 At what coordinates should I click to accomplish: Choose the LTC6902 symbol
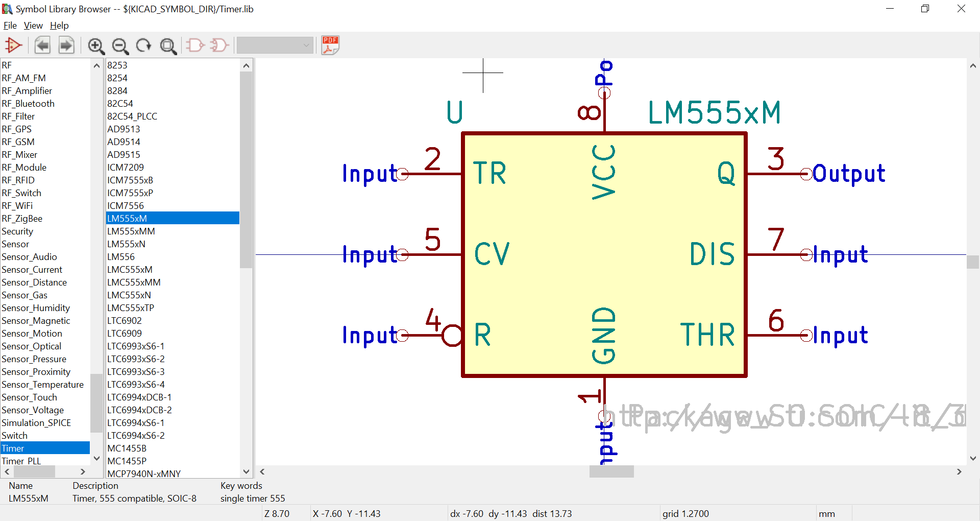[x=173, y=321]
